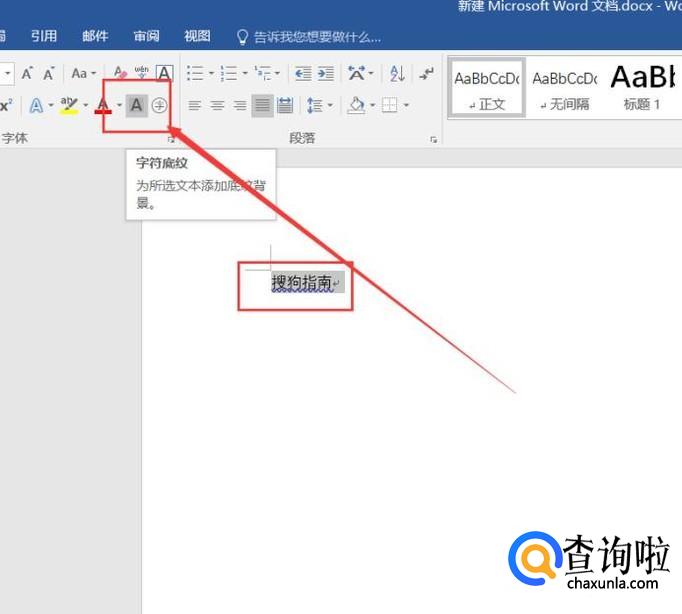Apply the 正文 style
This screenshot has height=614, width=682.
(x=487, y=88)
